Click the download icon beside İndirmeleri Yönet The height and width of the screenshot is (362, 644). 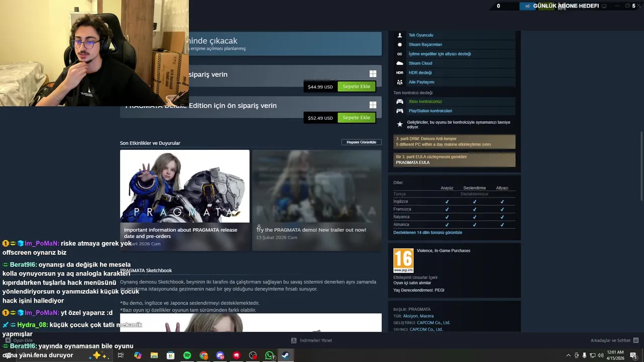294,340
